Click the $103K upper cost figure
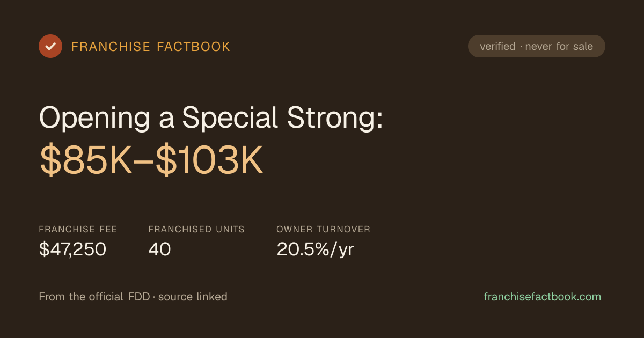This screenshot has width=644, height=338. [x=210, y=160]
